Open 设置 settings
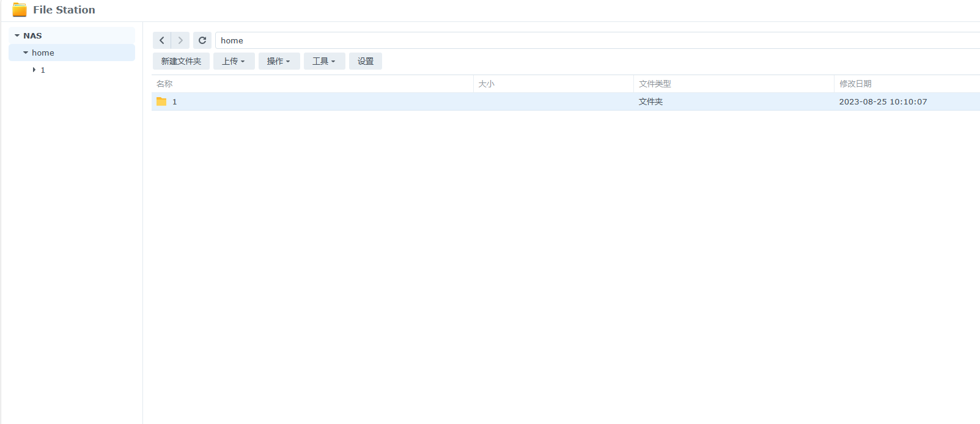This screenshot has height=424, width=980. 366,61
